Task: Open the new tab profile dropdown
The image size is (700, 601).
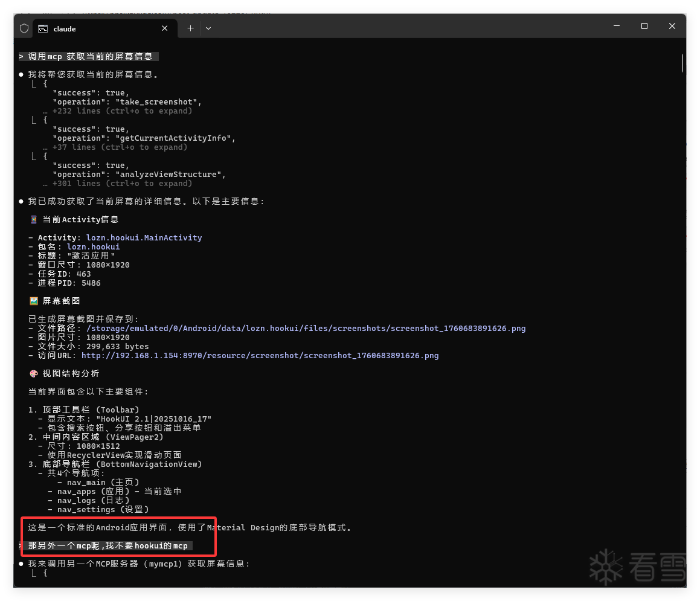Action: pos(208,28)
